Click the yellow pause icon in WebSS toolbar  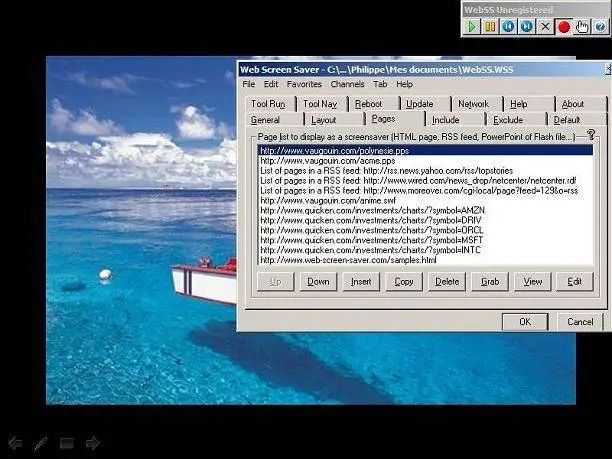click(490, 27)
